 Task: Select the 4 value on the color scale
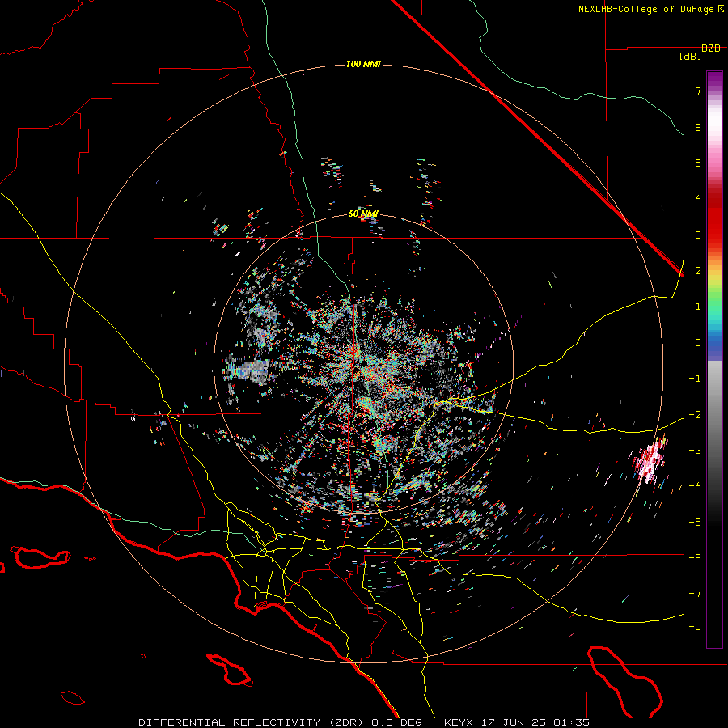[x=697, y=199]
